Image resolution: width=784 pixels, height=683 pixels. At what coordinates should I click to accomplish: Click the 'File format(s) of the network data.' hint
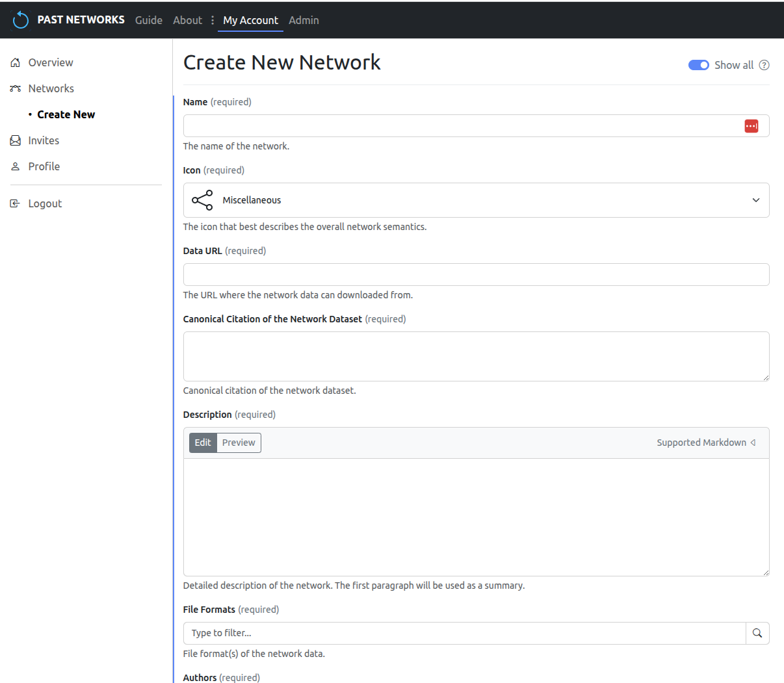[x=254, y=654]
